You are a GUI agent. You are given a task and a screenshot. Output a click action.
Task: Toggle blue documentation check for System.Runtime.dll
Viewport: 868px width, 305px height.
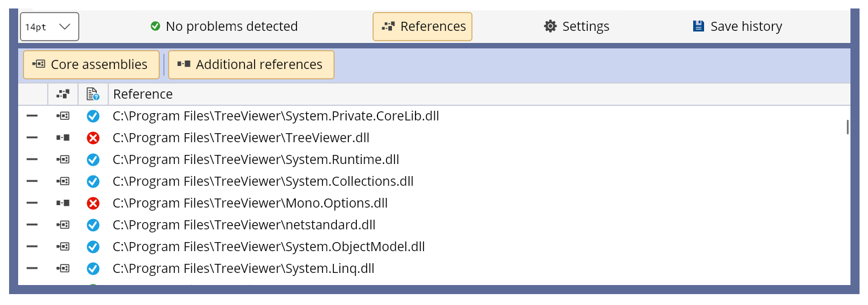click(x=93, y=160)
